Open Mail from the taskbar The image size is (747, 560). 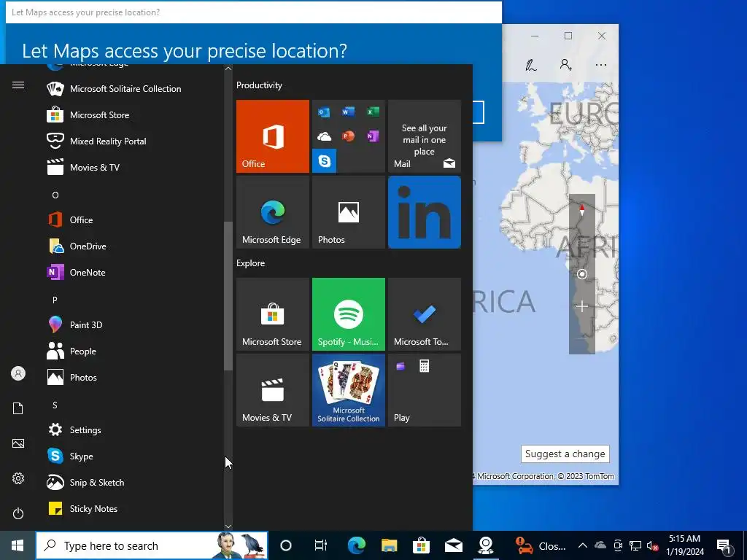point(454,545)
